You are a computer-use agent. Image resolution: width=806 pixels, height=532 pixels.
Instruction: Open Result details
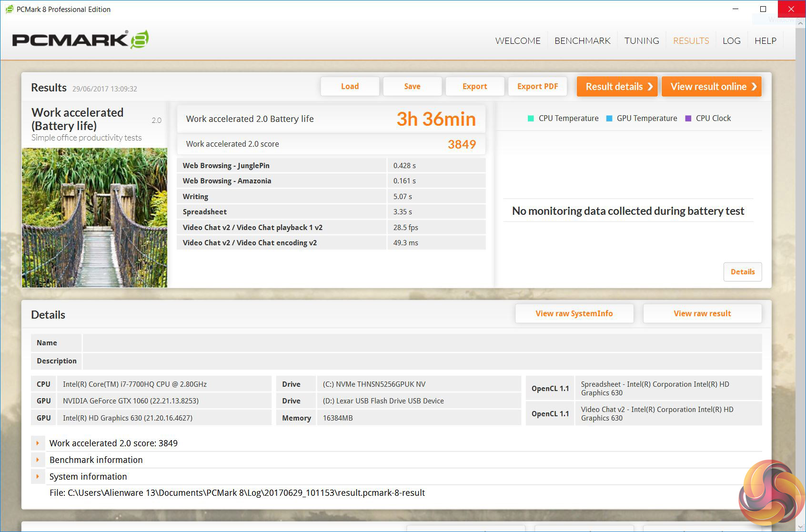[617, 87]
